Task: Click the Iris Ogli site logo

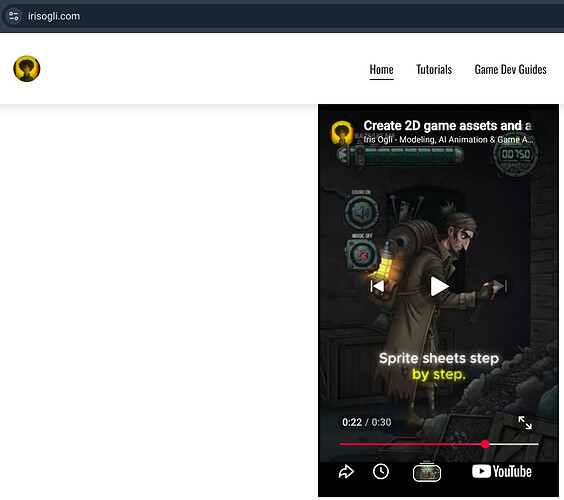Action: click(x=27, y=69)
